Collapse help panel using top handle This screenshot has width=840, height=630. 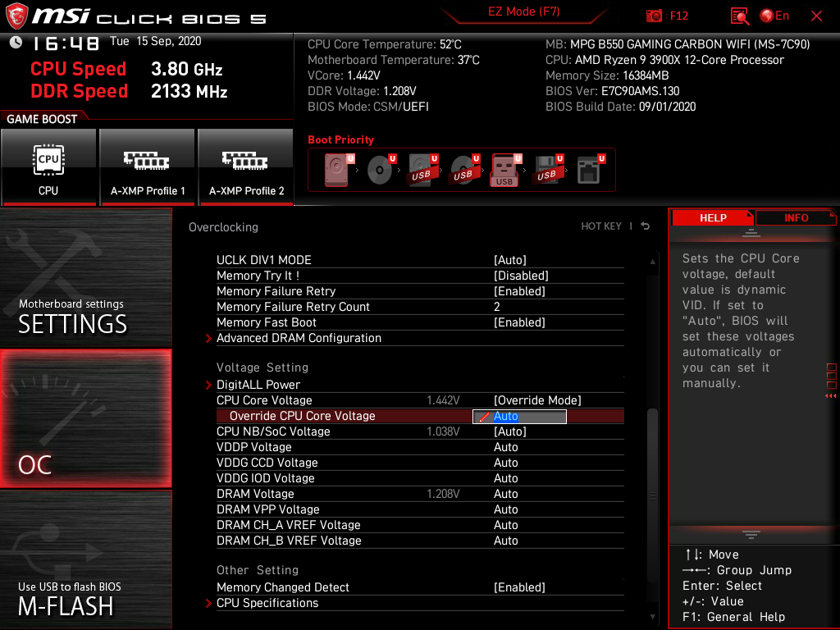click(751, 232)
